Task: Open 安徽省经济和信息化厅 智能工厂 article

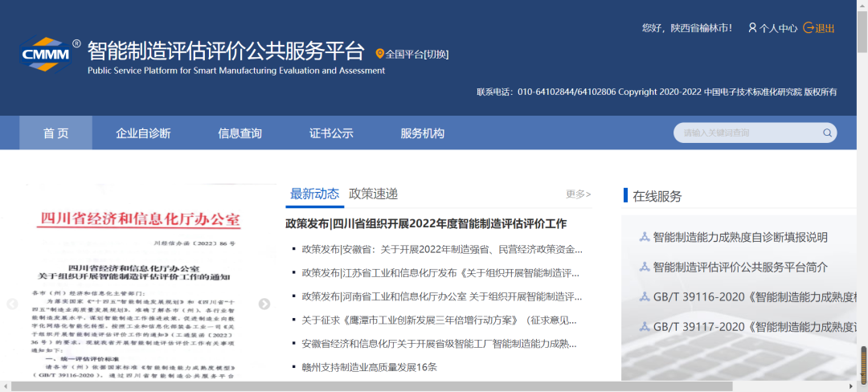Action: pyautogui.click(x=440, y=344)
